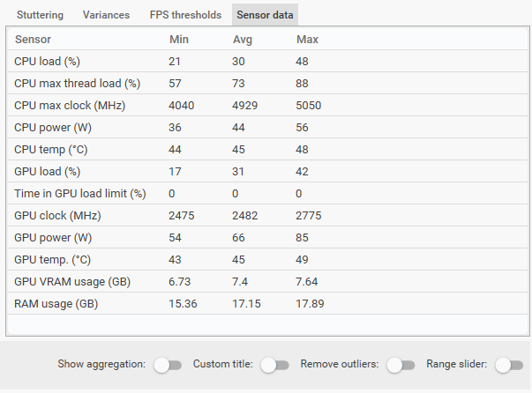Select the FPS thresholds tab

click(x=185, y=15)
